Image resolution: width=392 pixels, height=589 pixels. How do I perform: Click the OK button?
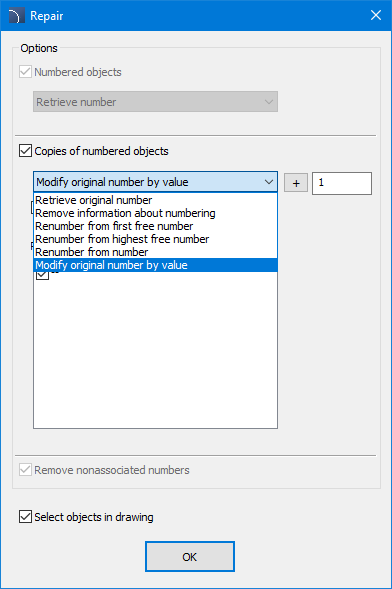pyautogui.click(x=190, y=557)
